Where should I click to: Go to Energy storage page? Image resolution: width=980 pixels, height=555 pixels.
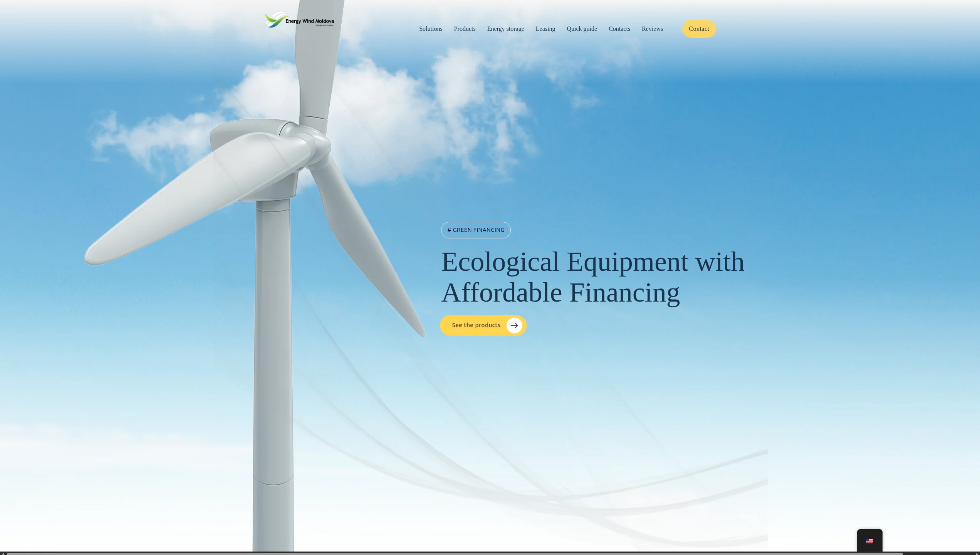click(505, 29)
